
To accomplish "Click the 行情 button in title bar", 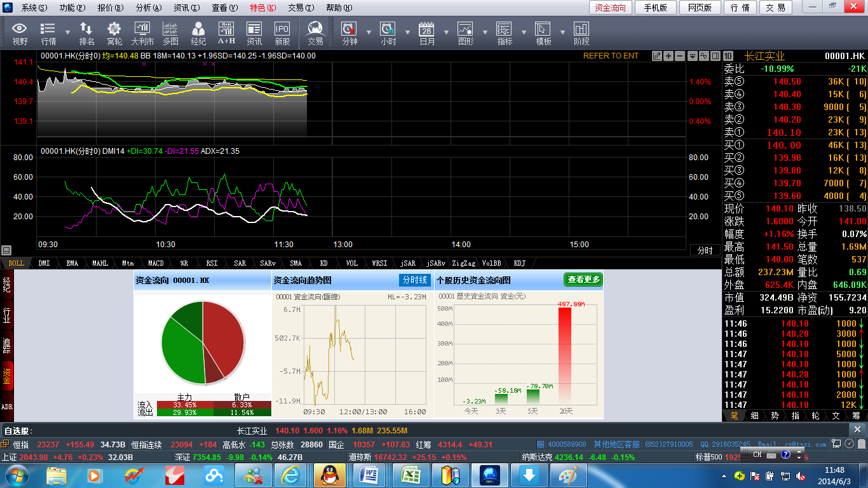I will click(x=740, y=8).
